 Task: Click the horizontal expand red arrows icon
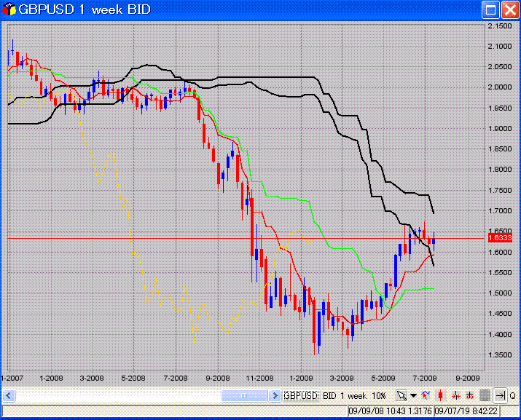point(470,396)
